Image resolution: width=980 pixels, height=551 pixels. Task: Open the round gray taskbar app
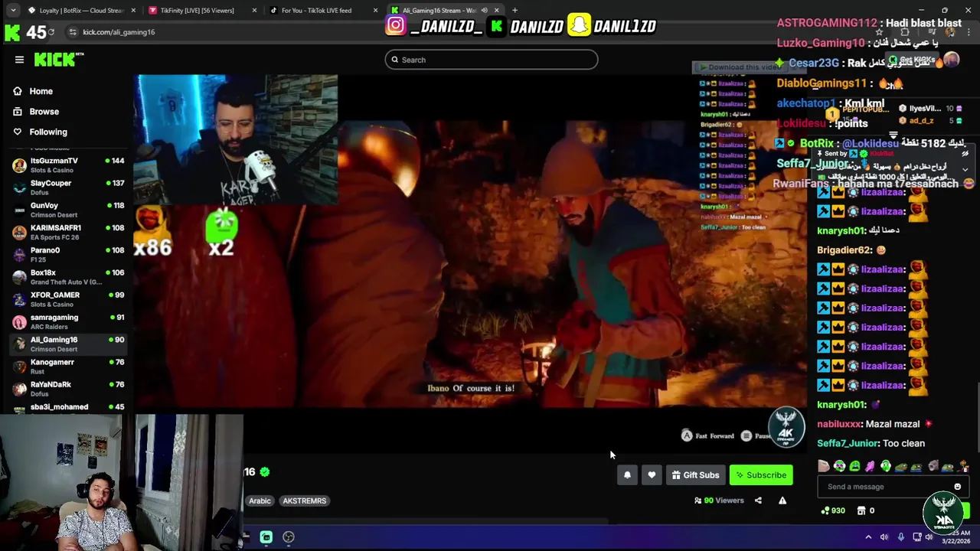pos(289,537)
